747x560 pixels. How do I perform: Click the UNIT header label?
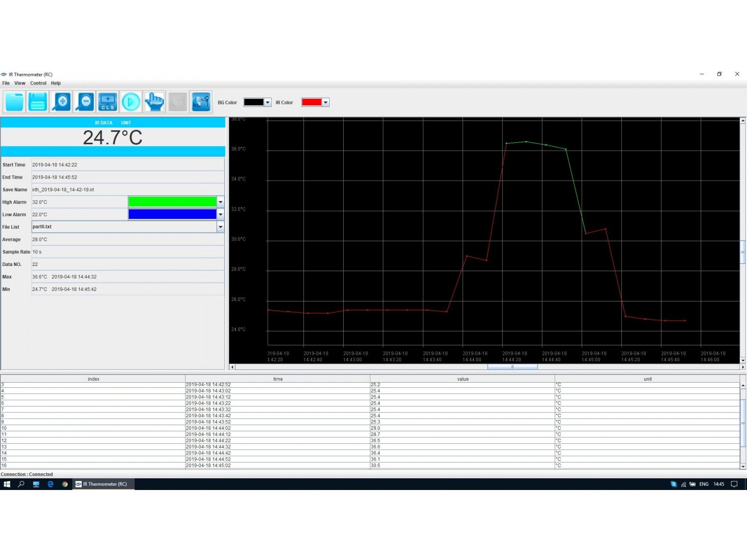pos(126,123)
